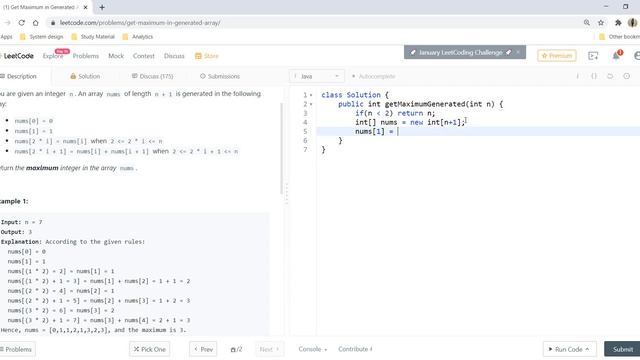Reload the page with browser refresh icon
Viewport: 640px width, 360px height.
pos(21,23)
